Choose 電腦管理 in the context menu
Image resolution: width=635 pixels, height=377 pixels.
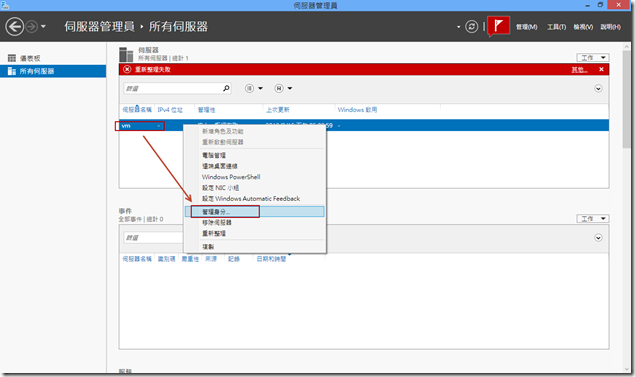coord(214,155)
